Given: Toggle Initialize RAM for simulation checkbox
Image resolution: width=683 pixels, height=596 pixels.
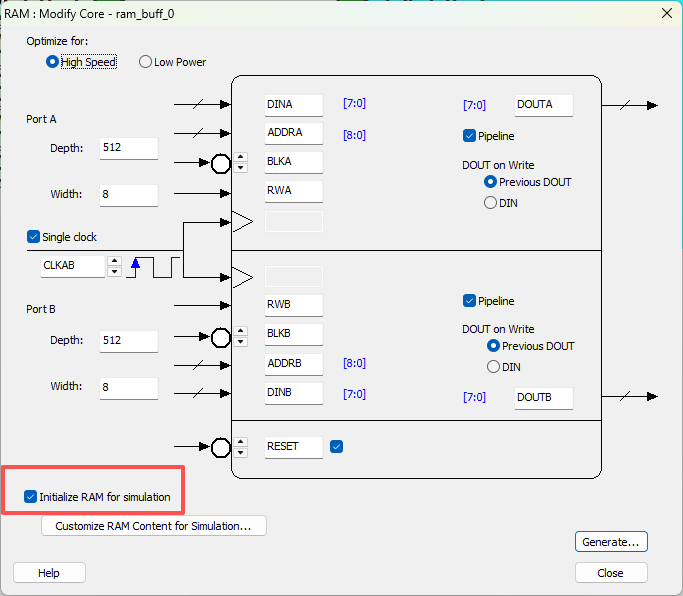Looking at the screenshot, I should click(30, 497).
